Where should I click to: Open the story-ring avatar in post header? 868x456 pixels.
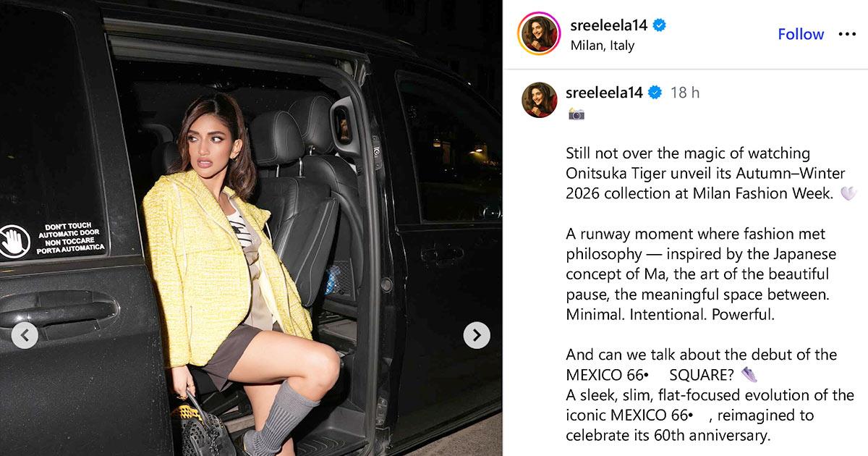coord(540,34)
